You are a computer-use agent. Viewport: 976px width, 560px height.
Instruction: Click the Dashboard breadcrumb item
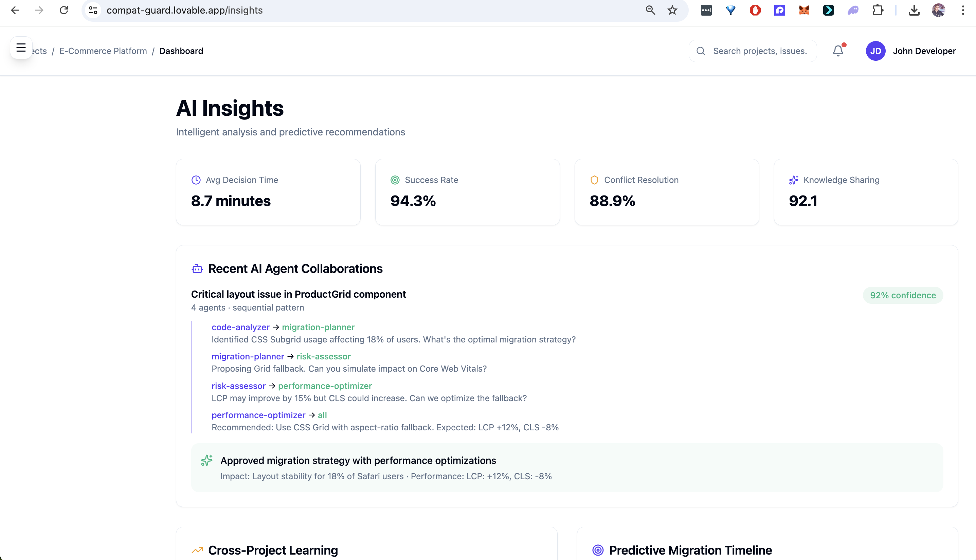point(181,51)
